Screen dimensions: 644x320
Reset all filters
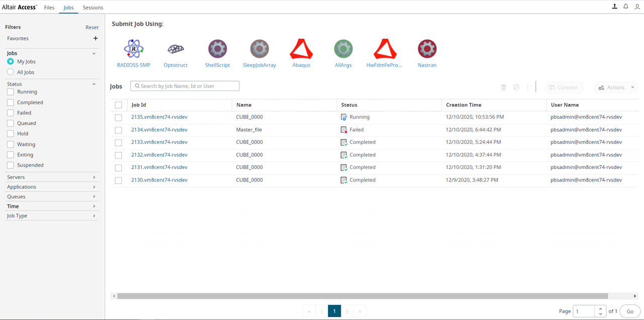tap(92, 28)
